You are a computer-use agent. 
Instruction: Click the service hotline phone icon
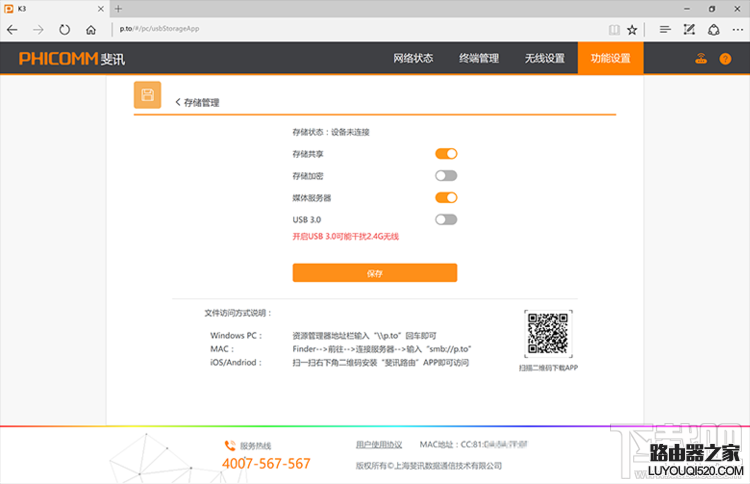pyautogui.click(x=230, y=446)
